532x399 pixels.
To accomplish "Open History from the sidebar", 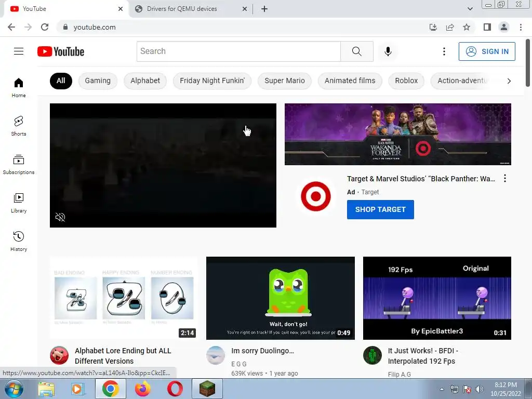I will pyautogui.click(x=19, y=241).
